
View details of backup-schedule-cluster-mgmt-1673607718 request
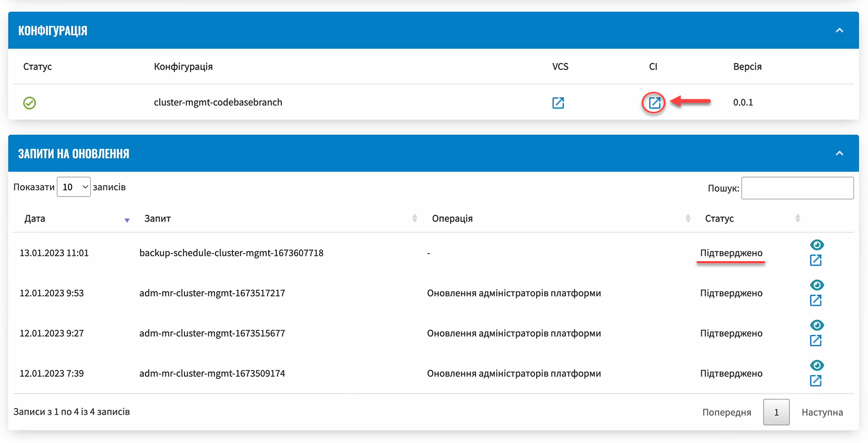click(817, 245)
